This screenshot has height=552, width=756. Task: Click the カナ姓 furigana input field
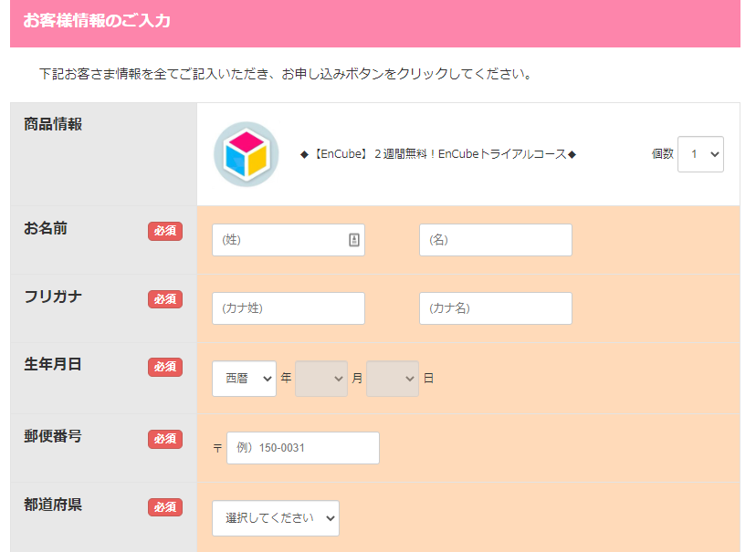coord(288,308)
